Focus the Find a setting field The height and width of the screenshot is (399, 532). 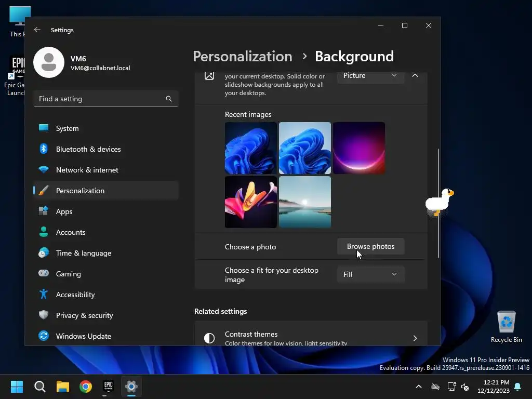point(106,99)
